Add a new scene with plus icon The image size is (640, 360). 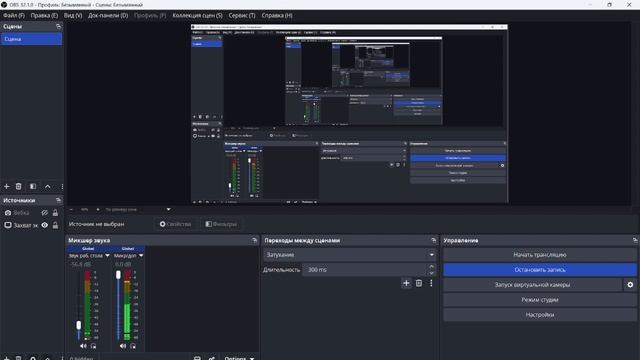(x=7, y=187)
